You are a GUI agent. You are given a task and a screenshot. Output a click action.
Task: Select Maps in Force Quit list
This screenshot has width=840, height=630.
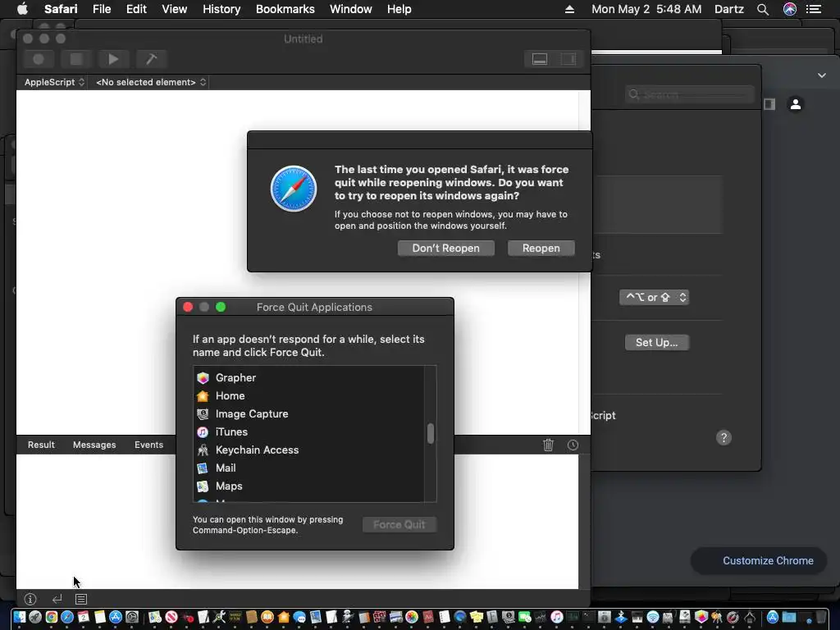pos(309,486)
